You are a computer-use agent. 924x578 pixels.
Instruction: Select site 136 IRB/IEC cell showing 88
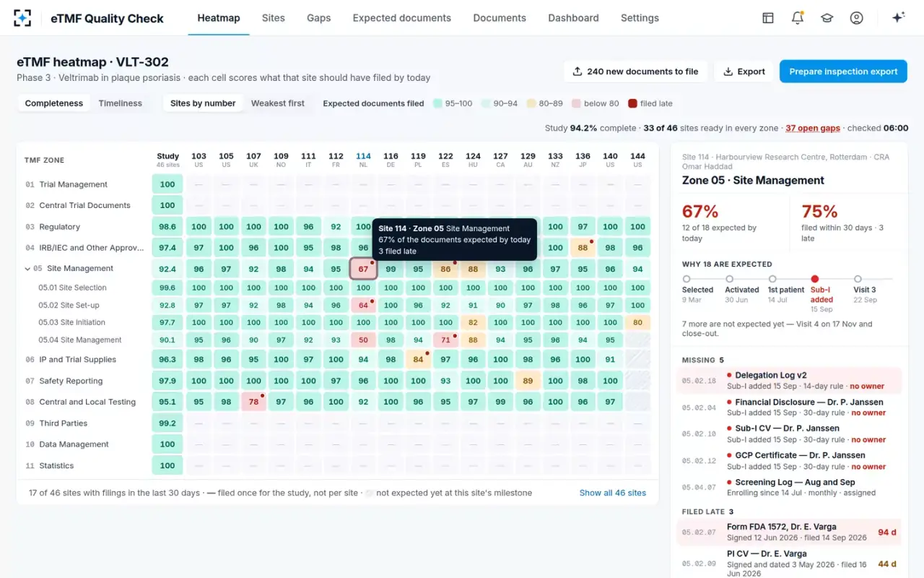click(583, 248)
